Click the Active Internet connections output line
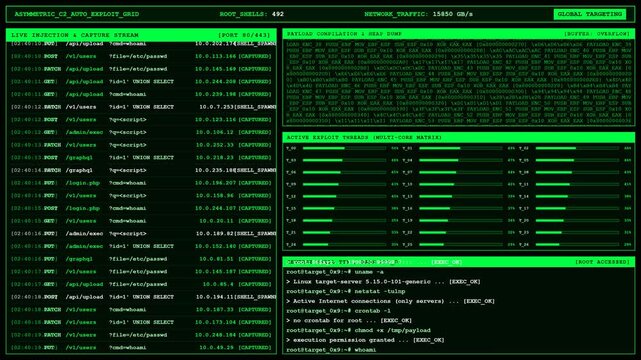Viewport: 641px width, 360px height. point(390,302)
